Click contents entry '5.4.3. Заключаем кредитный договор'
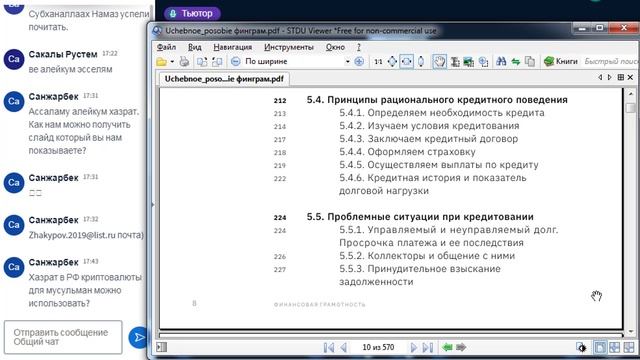This screenshot has height=360, width=640. pyautogui.click(x=429, y=139)
